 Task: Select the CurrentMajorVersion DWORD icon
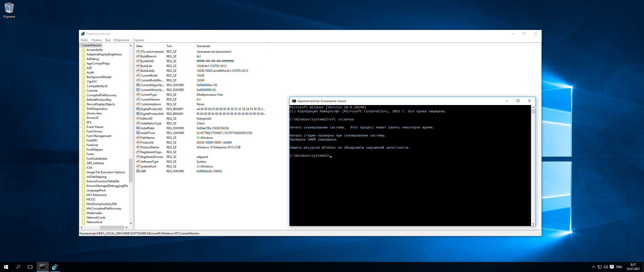coord(138,85)
